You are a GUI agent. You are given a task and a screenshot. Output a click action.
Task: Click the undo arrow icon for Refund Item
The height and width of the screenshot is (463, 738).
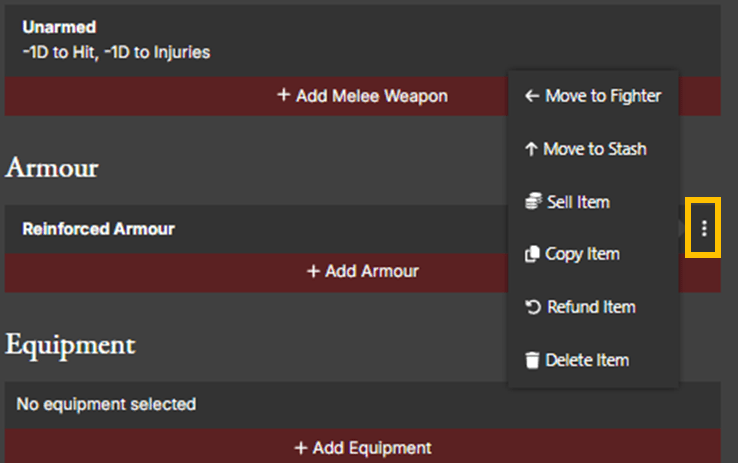click(533, 307)
